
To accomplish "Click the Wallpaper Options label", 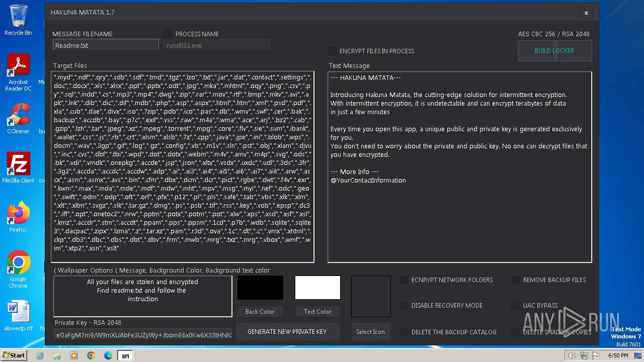I will click(x=162, y=270).
